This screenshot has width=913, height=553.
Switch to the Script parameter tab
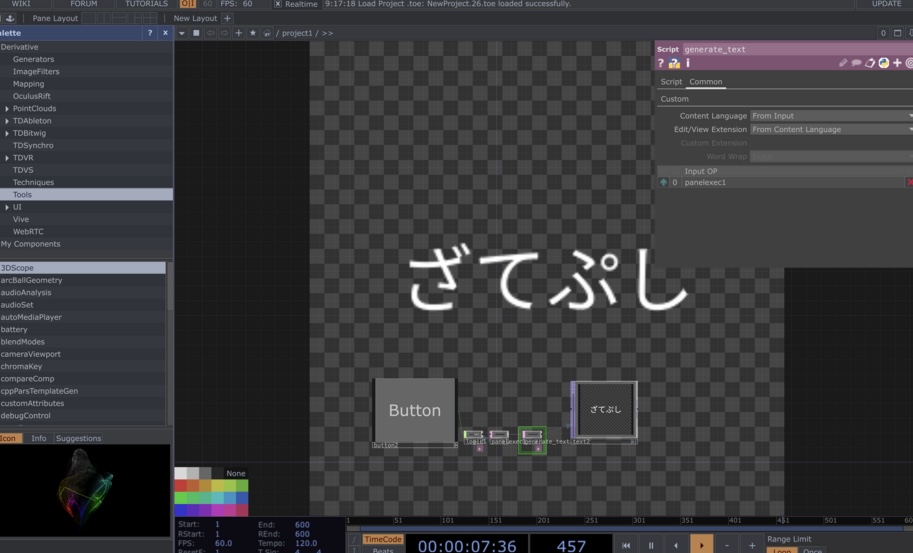pos(671,82)
